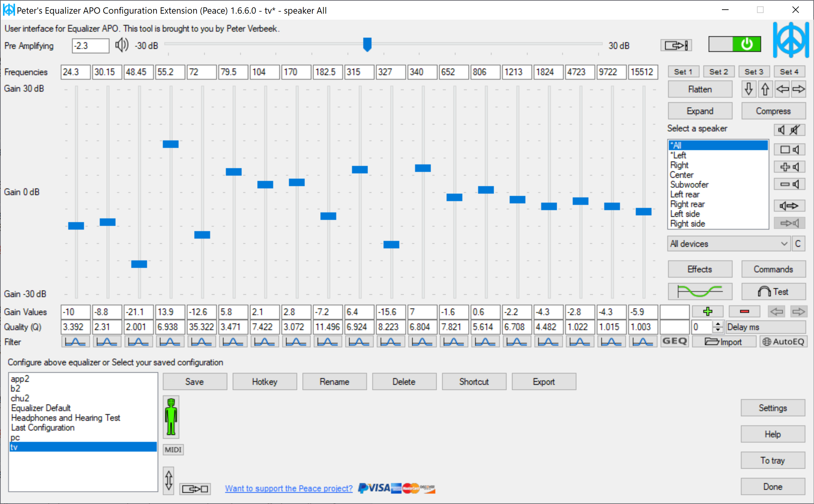Open the GEQ graphic equalizer button
Viewport: 814px width, 504px height.
[674, 341]
